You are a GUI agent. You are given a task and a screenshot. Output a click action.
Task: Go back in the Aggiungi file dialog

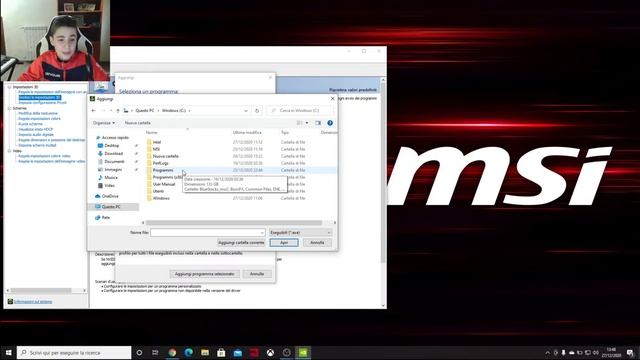pyautogui.click(x=93, y=111)
